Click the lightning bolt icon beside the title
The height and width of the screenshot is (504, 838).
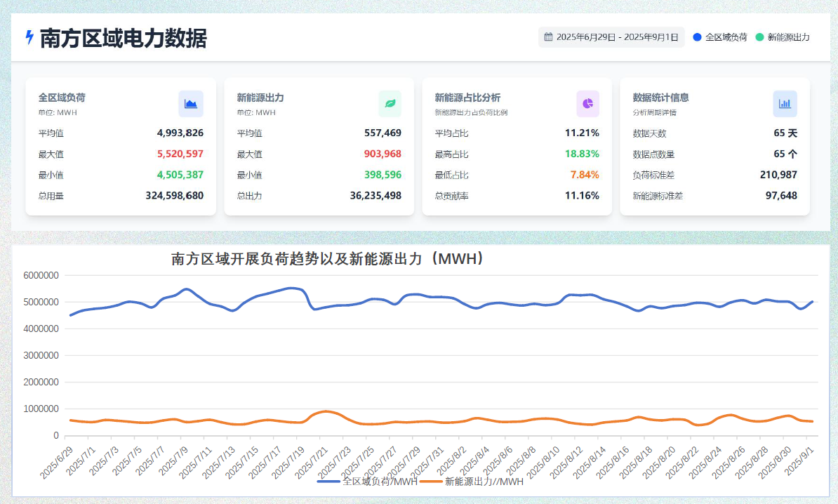tap(29, 37)
